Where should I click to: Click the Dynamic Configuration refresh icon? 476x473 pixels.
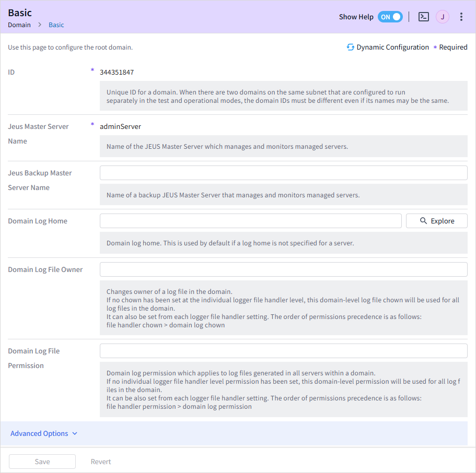pos(351,47)
